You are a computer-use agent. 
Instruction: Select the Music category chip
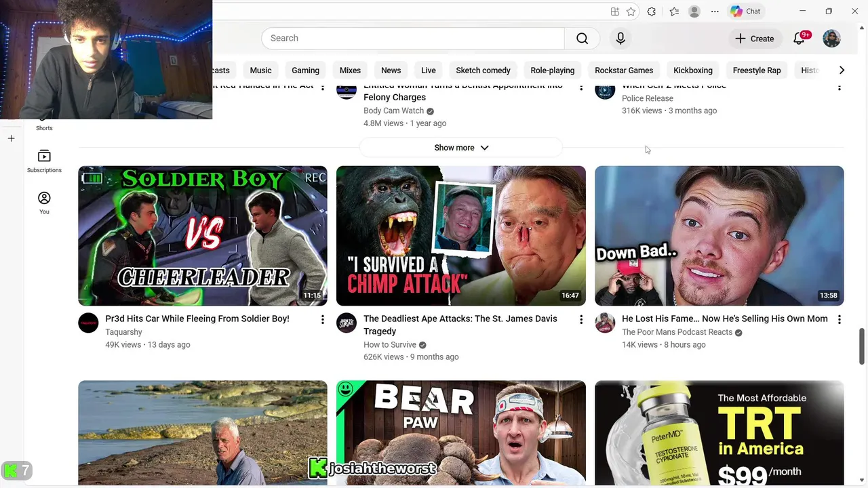[x=260, y=70]
